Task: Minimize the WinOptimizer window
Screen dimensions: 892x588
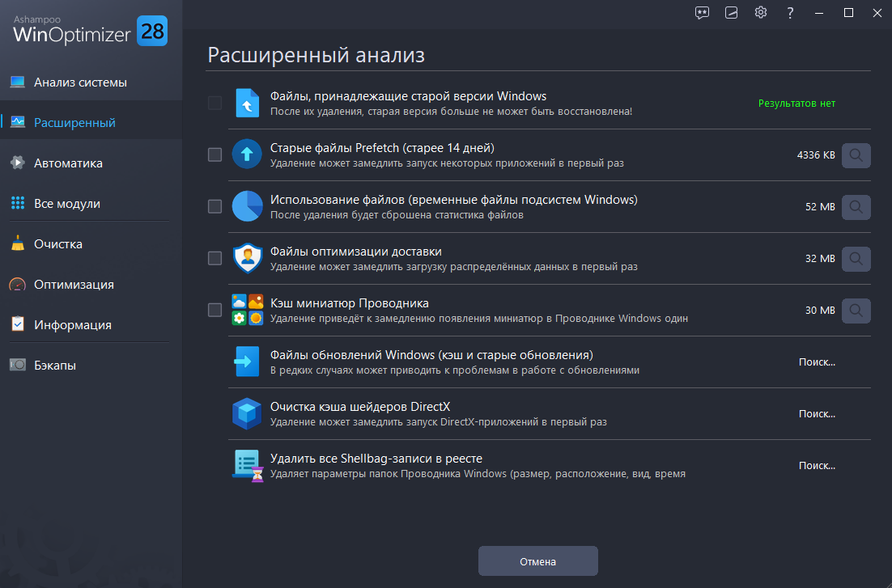Action: pyautogui.click(x=819, y=12)
